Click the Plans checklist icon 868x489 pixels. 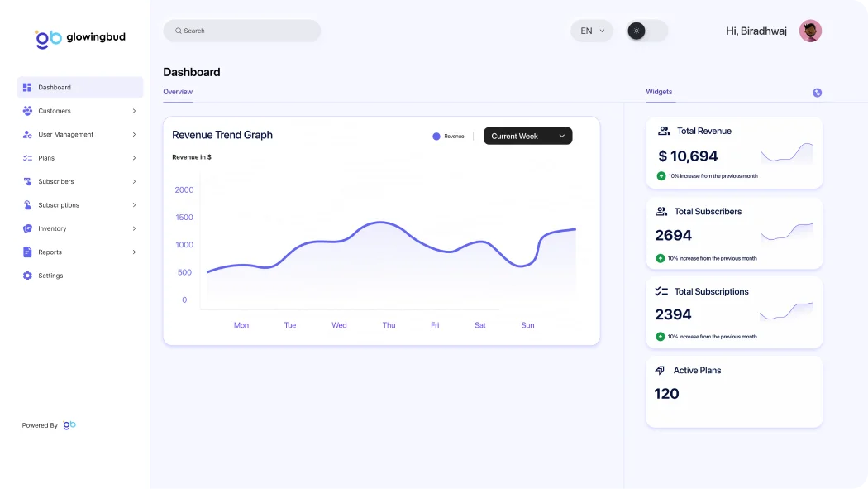click(27, 158)
